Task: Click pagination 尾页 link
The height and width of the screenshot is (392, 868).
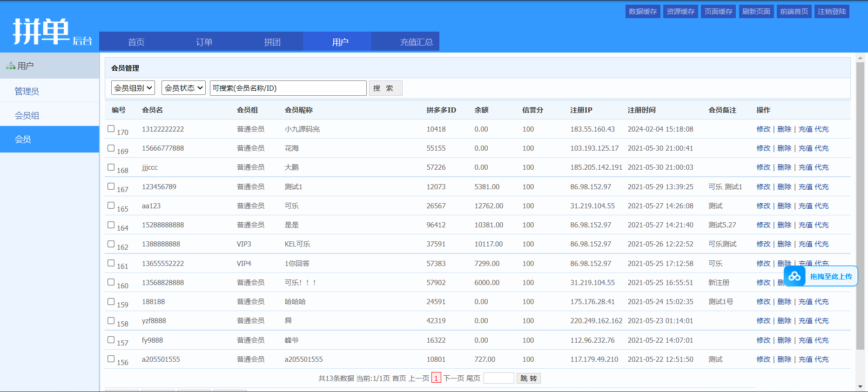Action: (x=473, y=379)
